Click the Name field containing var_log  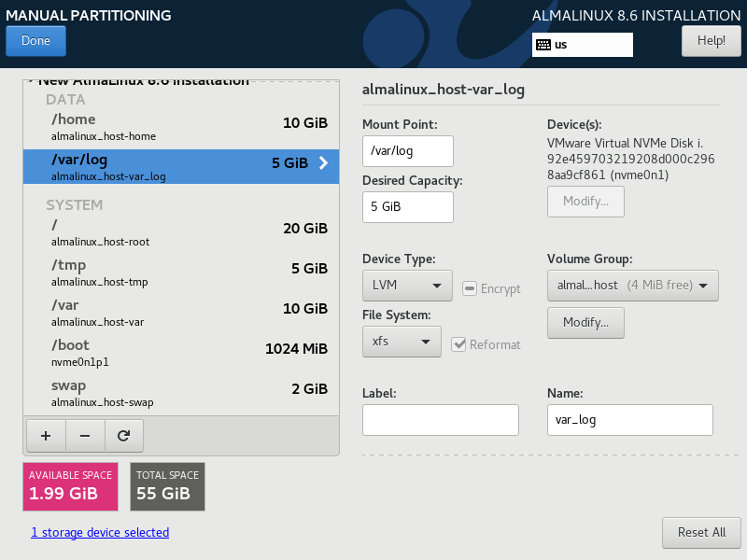[629, 419]
